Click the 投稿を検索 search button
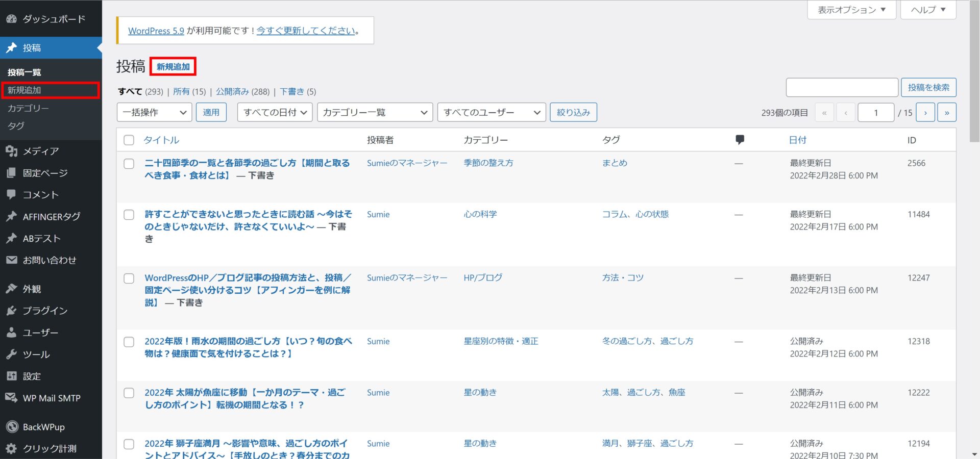 pos(928,88)
